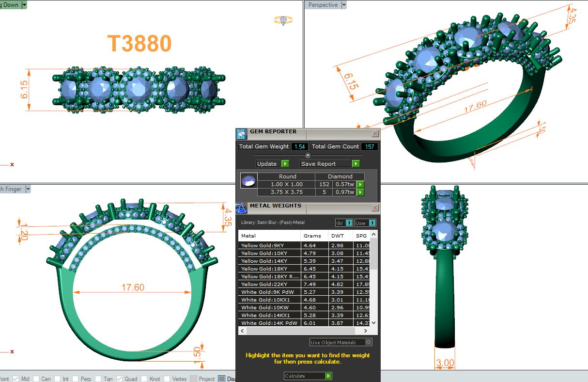Close the Metal Weights panel
Viewport: 588px width, 382px height.
(x=375, y=207)
